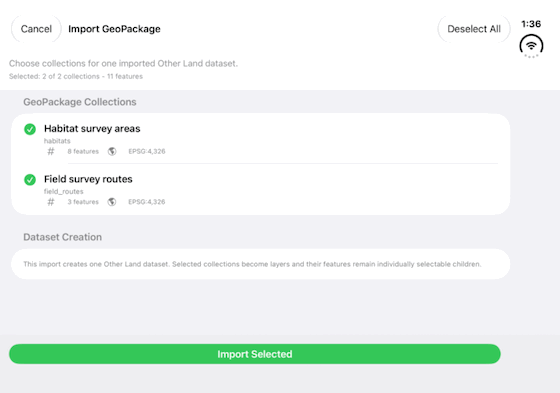Click the Dataset Creation description text
The image size is (560, 393).
[x=252, y=264]
